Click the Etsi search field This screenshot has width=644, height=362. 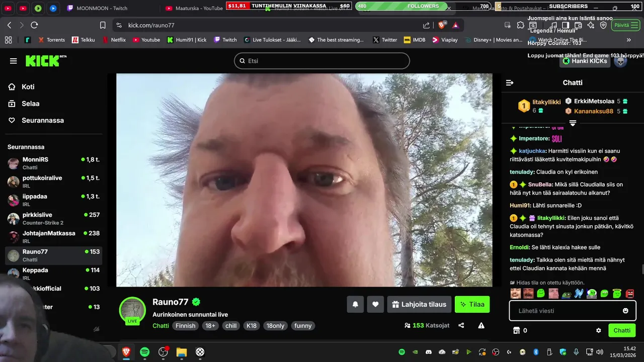(322, 61)
